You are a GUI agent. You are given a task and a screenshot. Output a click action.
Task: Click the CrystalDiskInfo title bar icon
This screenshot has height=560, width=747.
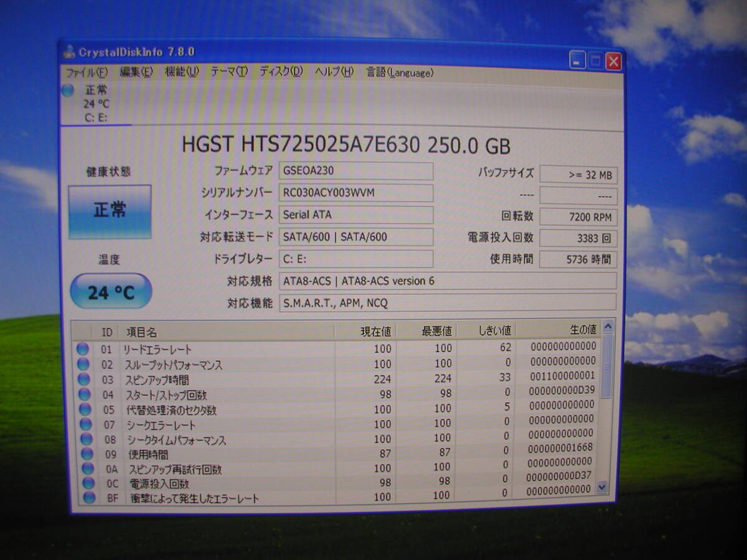pos(69,52)
